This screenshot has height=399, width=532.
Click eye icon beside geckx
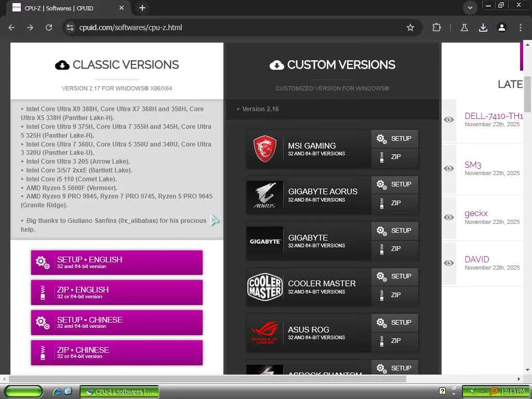448,217
